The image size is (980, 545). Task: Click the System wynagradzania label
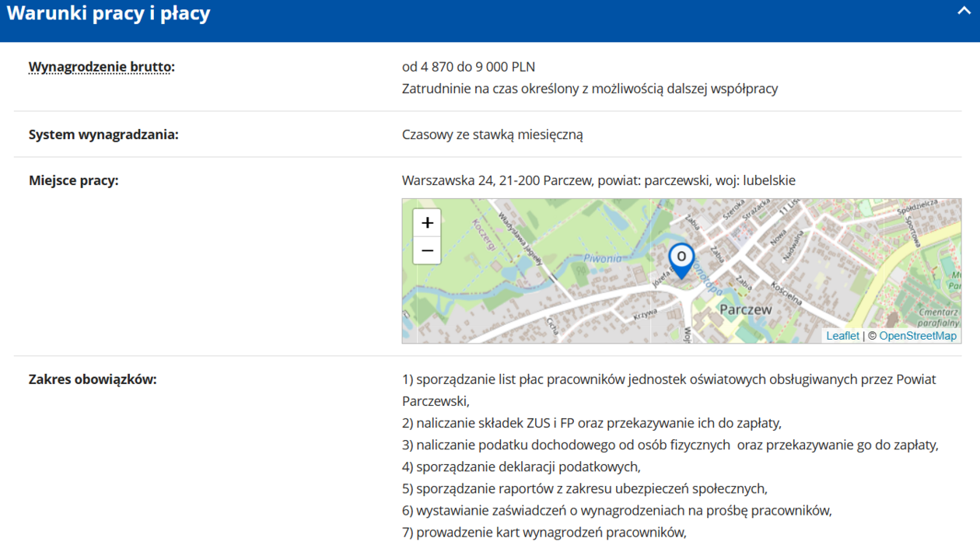(x=103, y=135)
